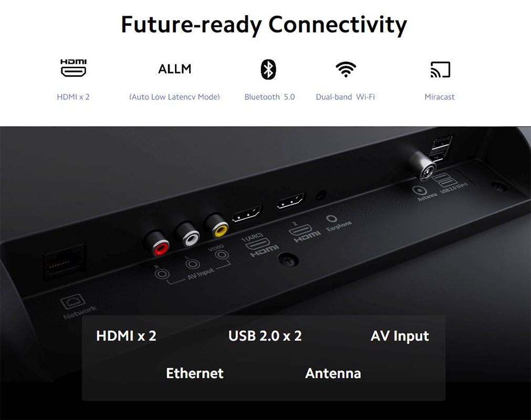This screenshot has height=420, width=531.
Task: Click the USB 2.0 x 2 label
Action: point(265,336)
